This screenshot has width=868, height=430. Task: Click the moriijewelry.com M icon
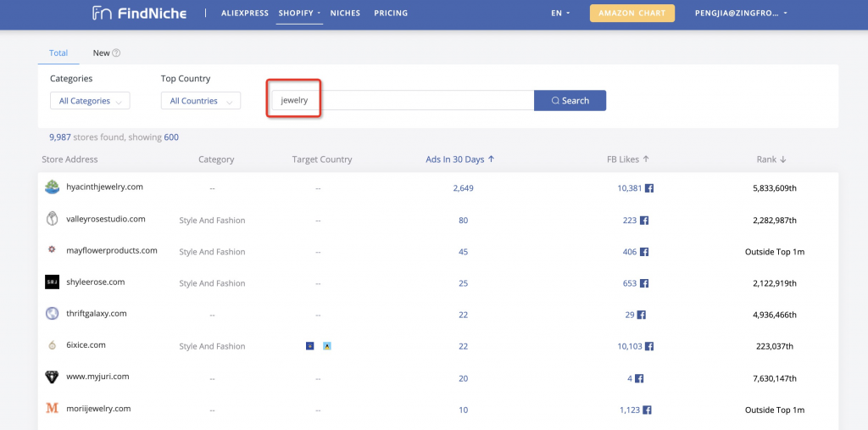point(52,409)
